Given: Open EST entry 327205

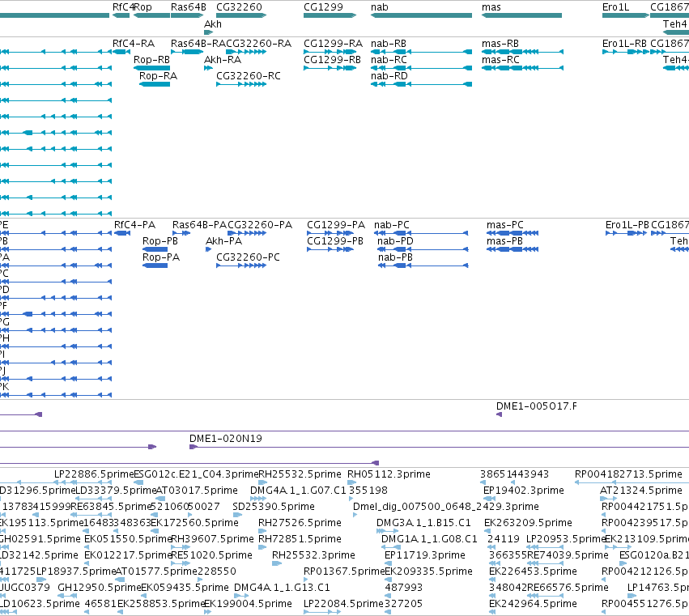Looking at the screenshot, I should click(x=404, y=603).
